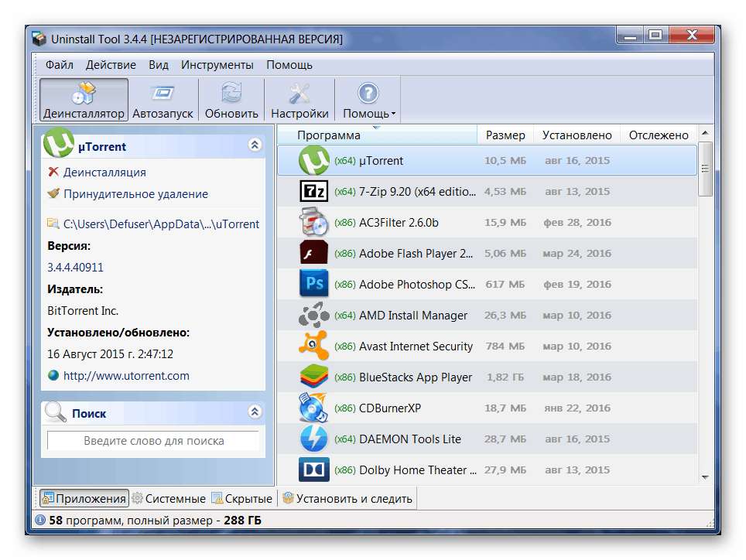Image resolution: width=746 pixels, height=560 pixels.
Task: Open http://www.utorrent.com link
Action: pos(126,376)
